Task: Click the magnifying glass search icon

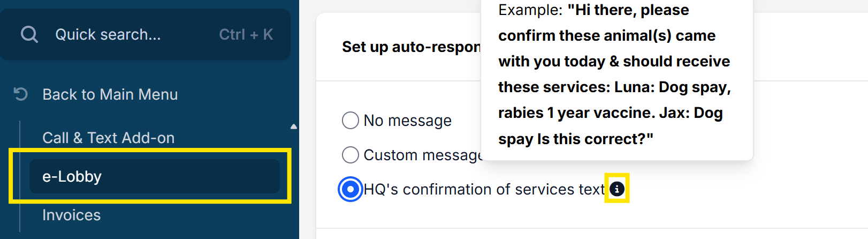Action: pyautogui.click(x=29, y=35)
